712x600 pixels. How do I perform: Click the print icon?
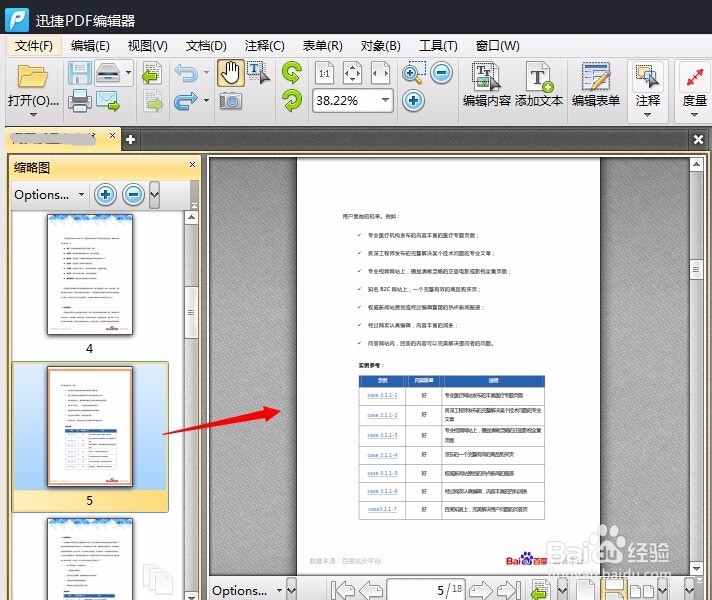(80, 101)
